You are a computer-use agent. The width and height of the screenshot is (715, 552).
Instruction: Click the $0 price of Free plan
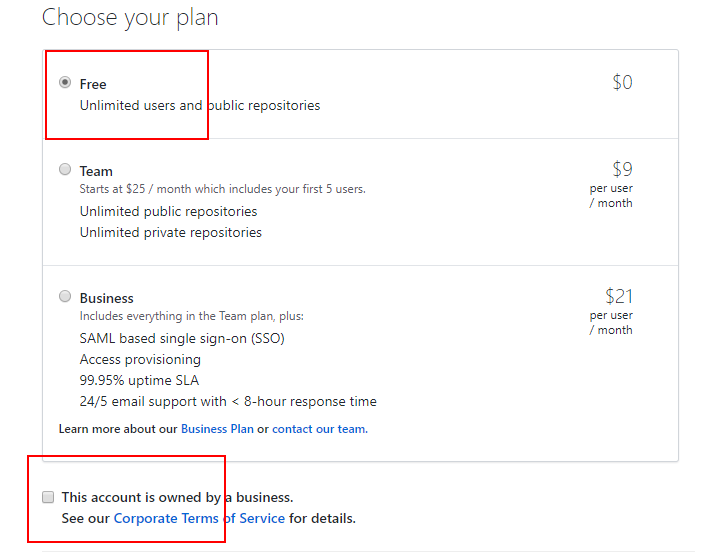pyautogui.click(x=622, y=82)
